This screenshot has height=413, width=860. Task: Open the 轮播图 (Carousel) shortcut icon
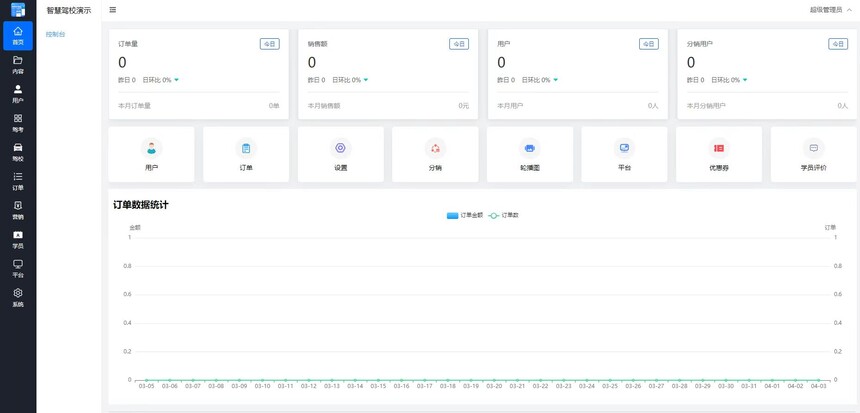pyautogui.click(x=530, y=148)
